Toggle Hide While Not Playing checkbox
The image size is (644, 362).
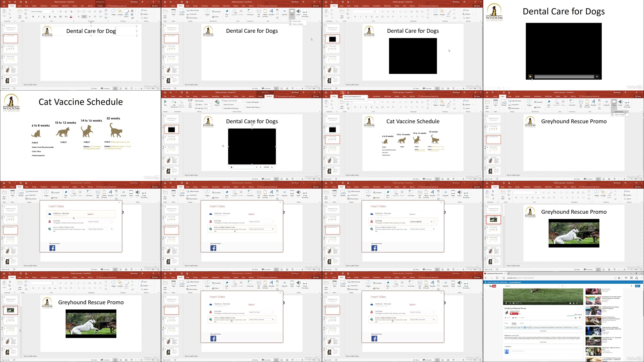point(223,108)
